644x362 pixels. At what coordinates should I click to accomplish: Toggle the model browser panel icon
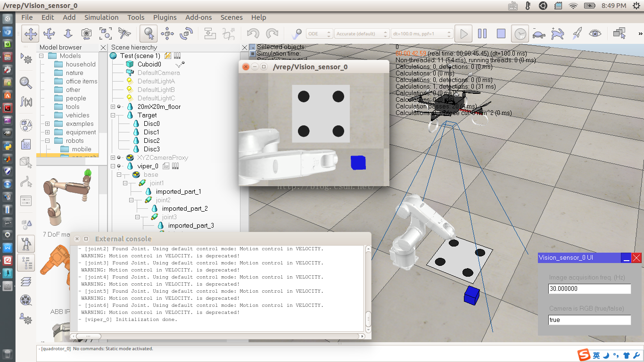26,244
